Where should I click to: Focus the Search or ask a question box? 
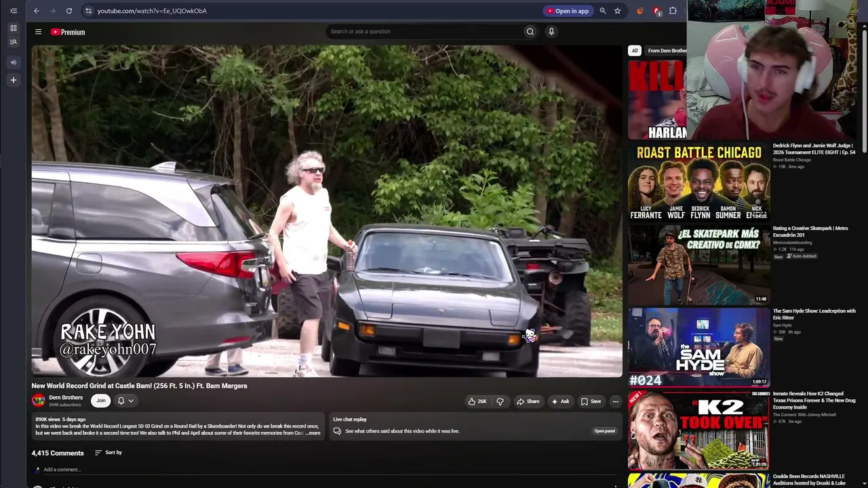425,31
